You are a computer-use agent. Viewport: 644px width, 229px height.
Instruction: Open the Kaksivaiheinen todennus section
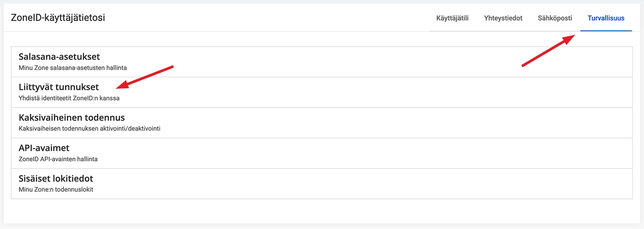[x=72, y=118]
